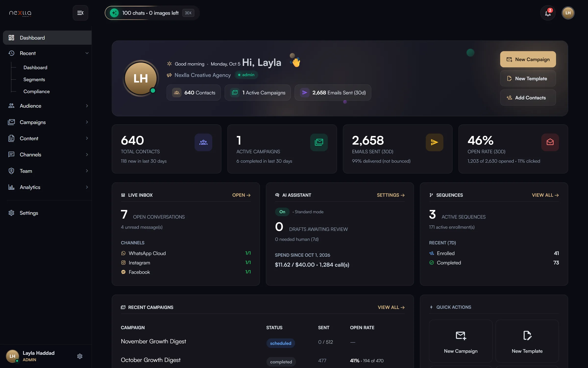Click the large LH avatar in welcome banner
This screenshot has height=368, width=588.
coord(141,78)
